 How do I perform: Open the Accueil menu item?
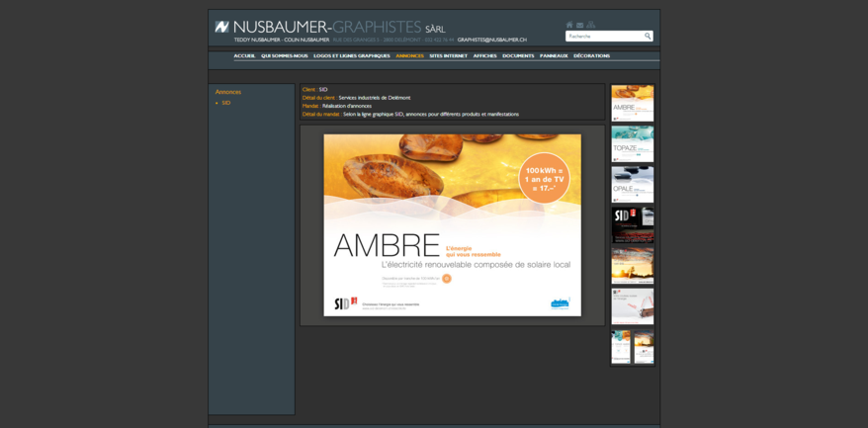coord(244,56)
